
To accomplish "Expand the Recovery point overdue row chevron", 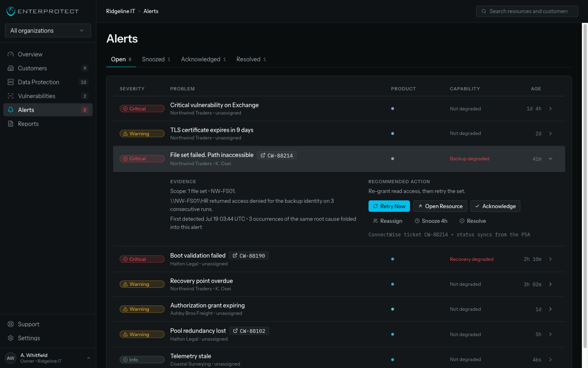I will tap(550, 284).
